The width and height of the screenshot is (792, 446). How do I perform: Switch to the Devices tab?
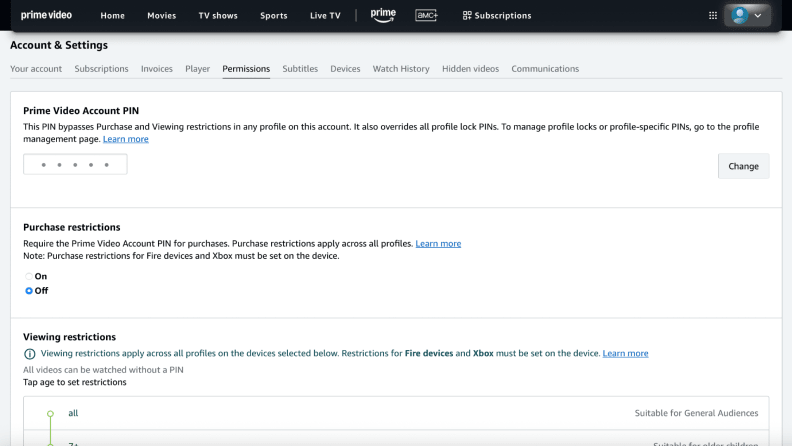coord(345,69)
